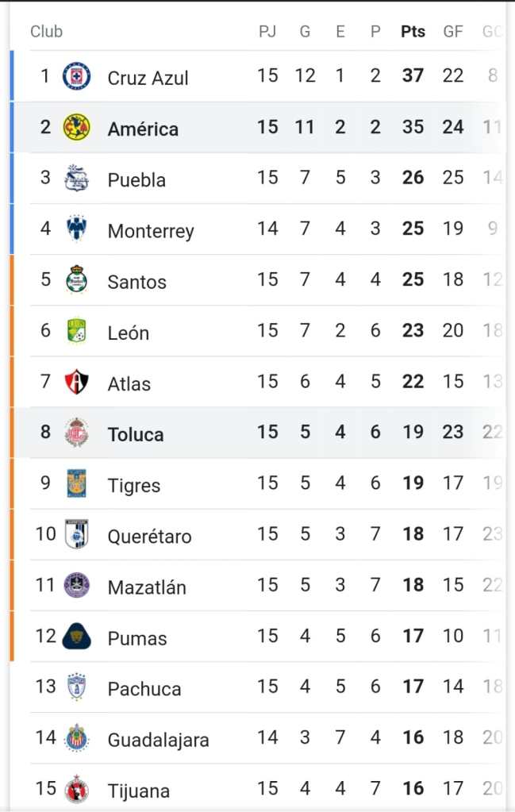Click the Querétaro shield logo

pos(77,534)
